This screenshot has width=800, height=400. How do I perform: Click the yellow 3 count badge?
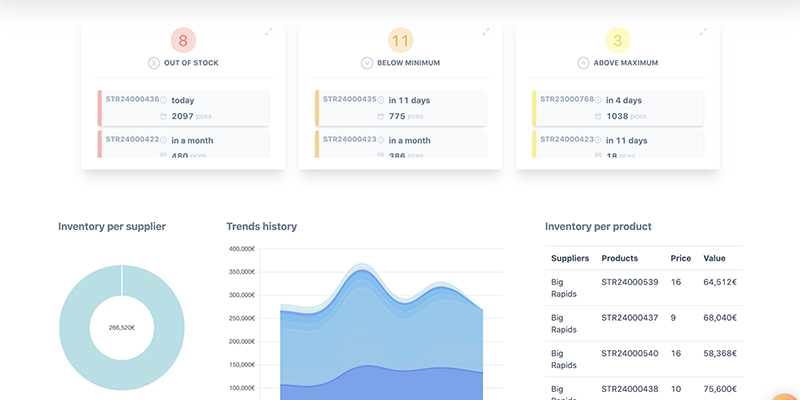click(618, 40)
